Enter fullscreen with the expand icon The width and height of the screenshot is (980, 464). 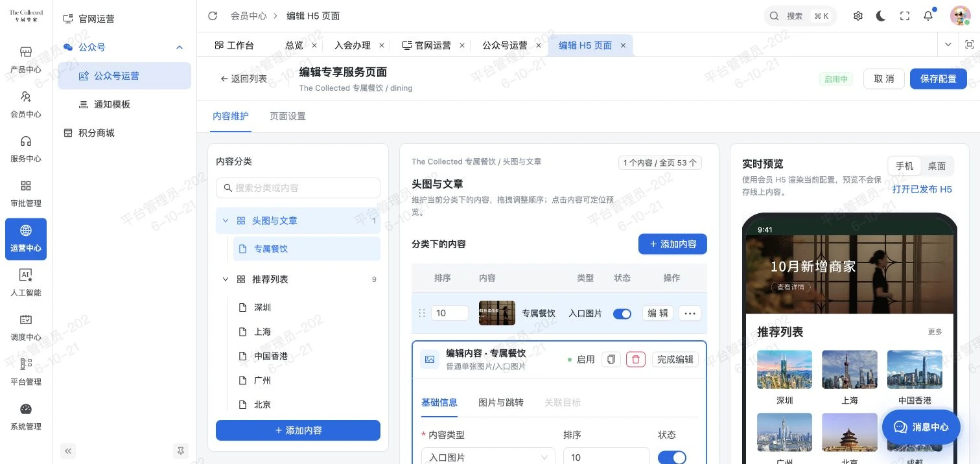point(905,16)
